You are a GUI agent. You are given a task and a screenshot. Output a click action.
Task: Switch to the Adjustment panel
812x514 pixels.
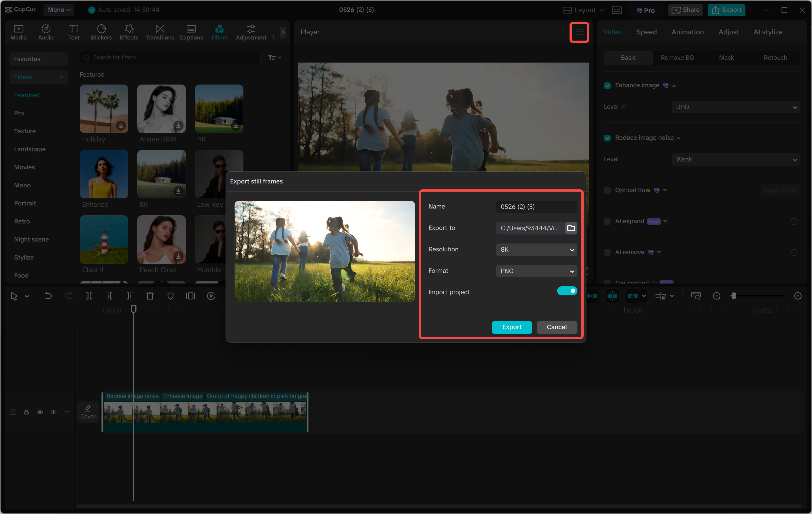[251, 32]
